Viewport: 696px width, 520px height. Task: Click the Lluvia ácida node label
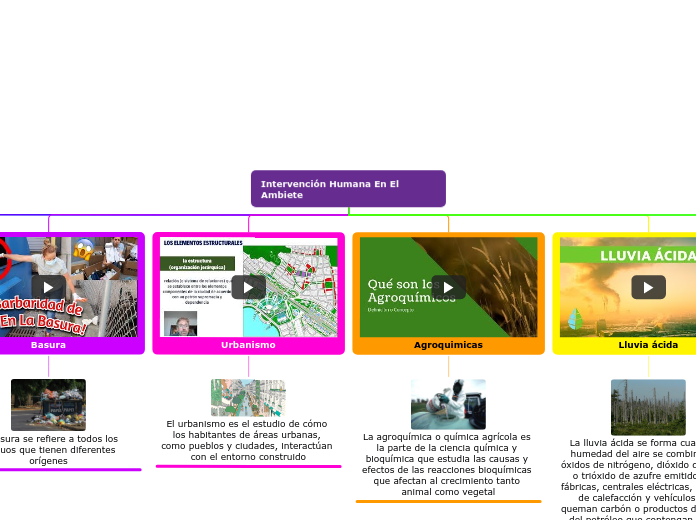[x=648, y=345]
